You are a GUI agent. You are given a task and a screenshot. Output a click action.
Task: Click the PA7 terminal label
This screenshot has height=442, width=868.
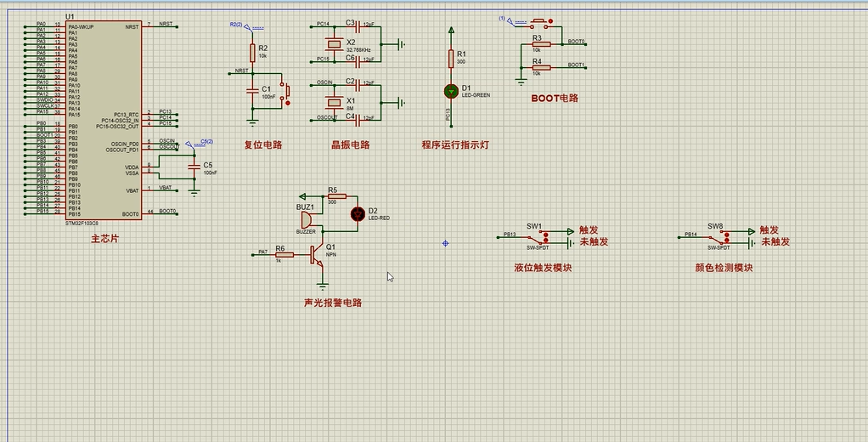(x=263, y=252)
